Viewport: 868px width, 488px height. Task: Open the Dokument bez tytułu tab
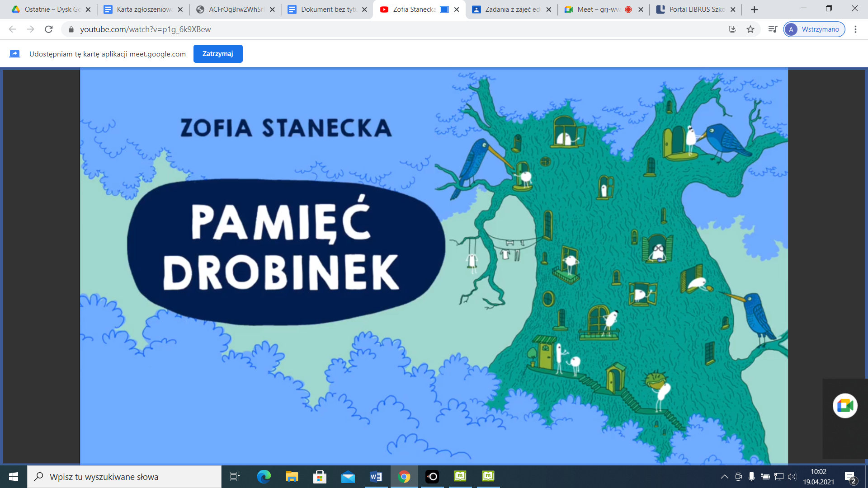click(328, 9)
